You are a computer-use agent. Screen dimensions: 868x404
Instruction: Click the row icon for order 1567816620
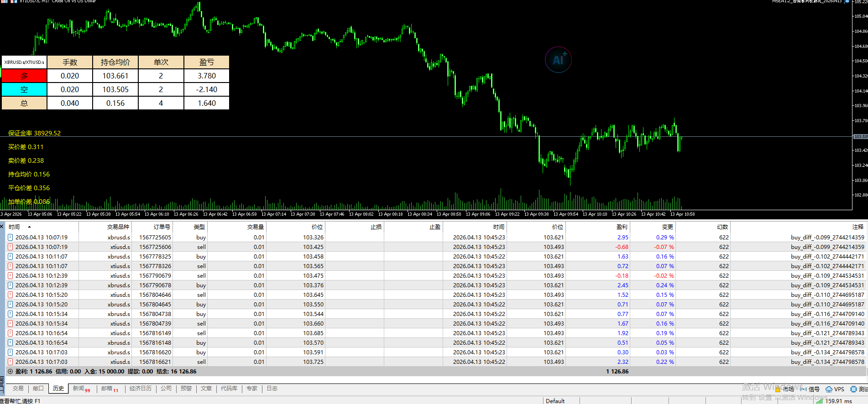tap(10, 352)
